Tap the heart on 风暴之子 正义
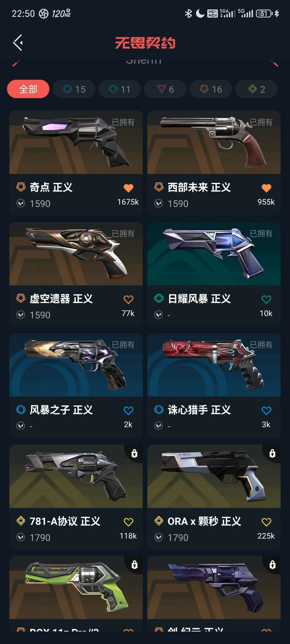Image resolution: width=290 pixels, height=644 pixels. 128,411
